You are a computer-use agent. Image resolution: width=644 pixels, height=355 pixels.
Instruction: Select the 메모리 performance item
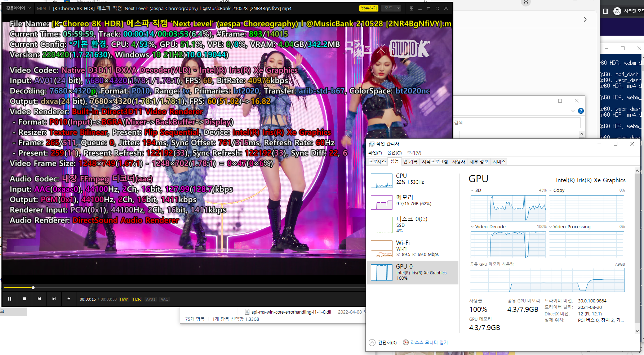point(413,202)
